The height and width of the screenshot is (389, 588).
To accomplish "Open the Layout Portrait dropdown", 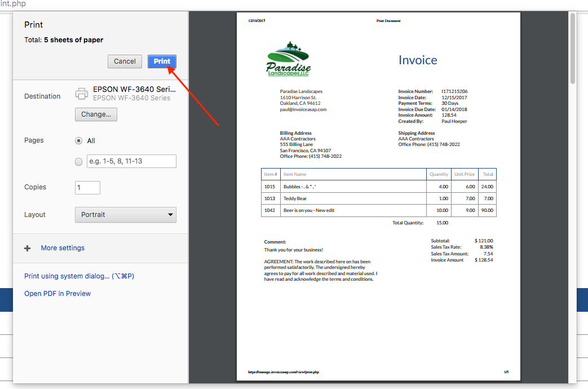I will 125,215.
